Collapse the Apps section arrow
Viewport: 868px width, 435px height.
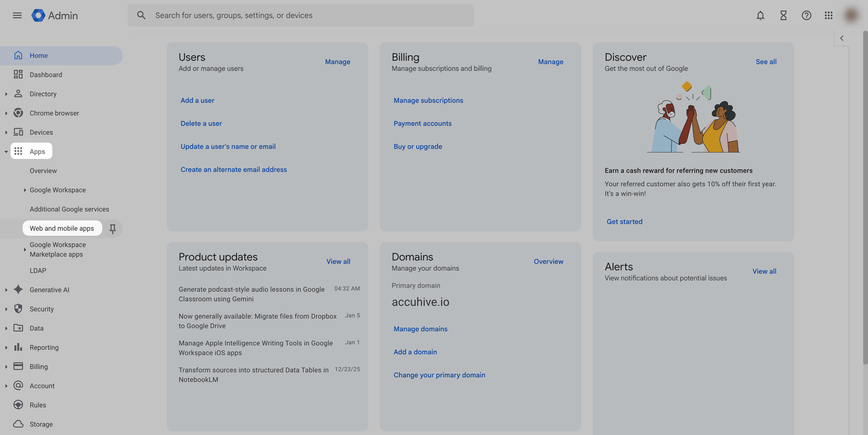[x=6, y=152]
